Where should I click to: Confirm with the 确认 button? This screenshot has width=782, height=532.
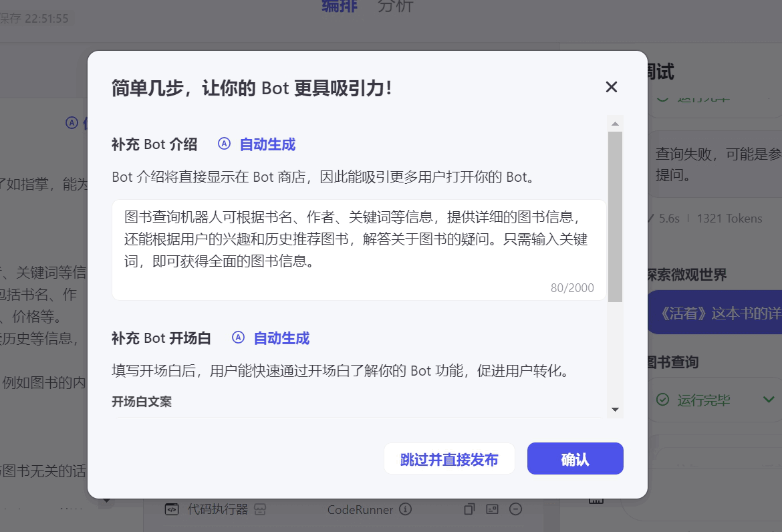[x=575, y=458]
